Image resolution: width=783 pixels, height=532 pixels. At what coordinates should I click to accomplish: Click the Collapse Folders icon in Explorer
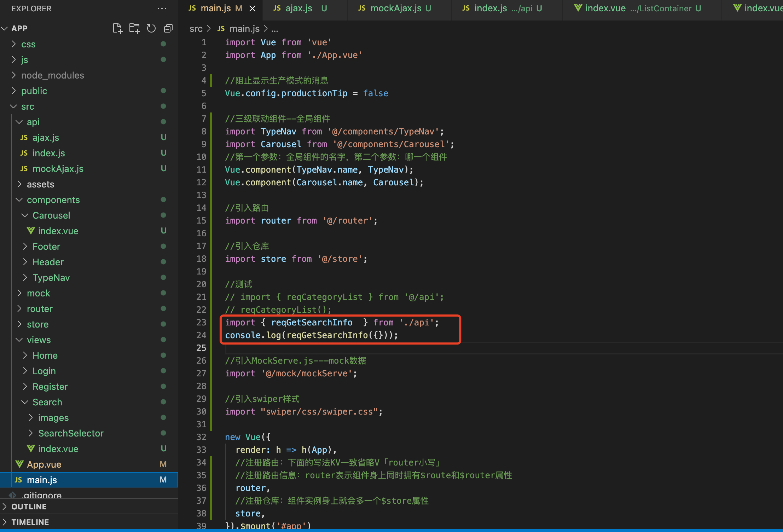(x=168, y=28)
